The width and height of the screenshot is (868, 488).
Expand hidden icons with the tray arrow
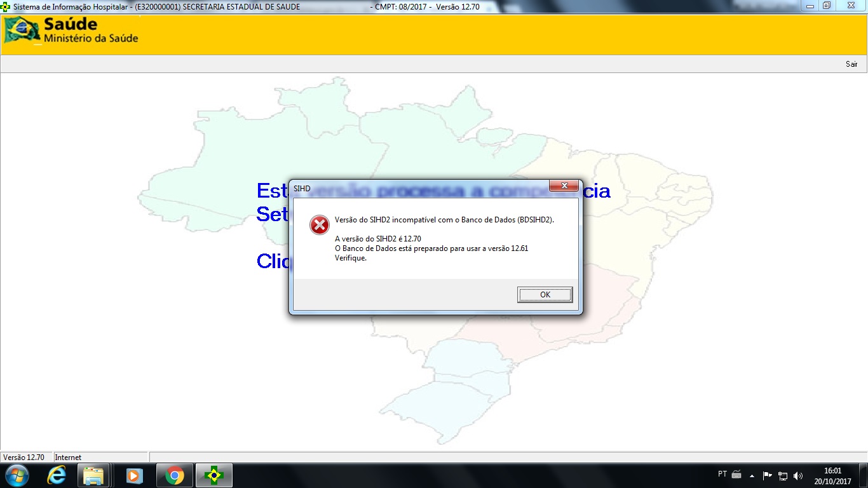coord(752,475)
